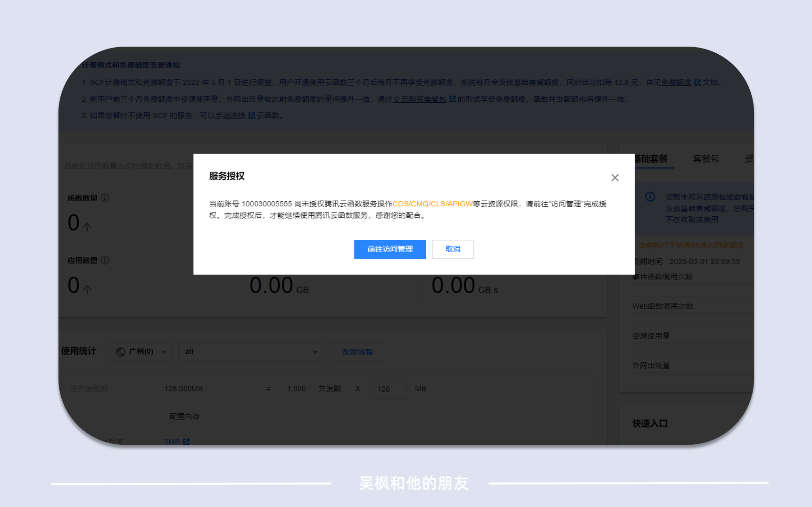
Task: Open the 广州(0) region dropdown
Action: pos(141,352)
